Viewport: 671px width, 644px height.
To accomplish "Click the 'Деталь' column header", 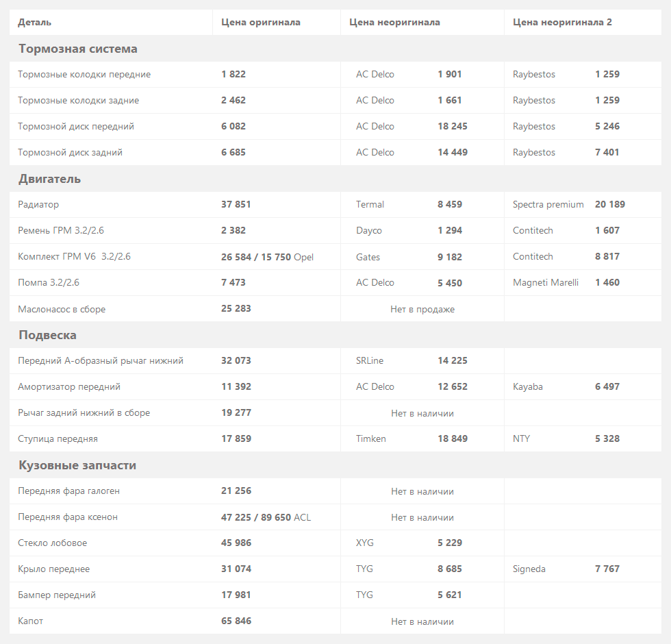I will pyautogui.click(x=35, y=22).
